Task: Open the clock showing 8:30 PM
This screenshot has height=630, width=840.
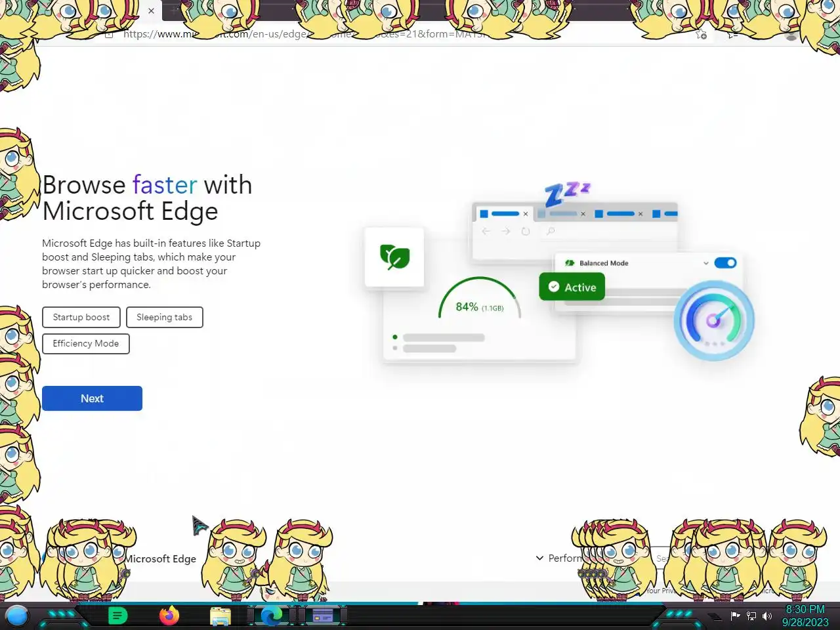Action: coord(805,616)
